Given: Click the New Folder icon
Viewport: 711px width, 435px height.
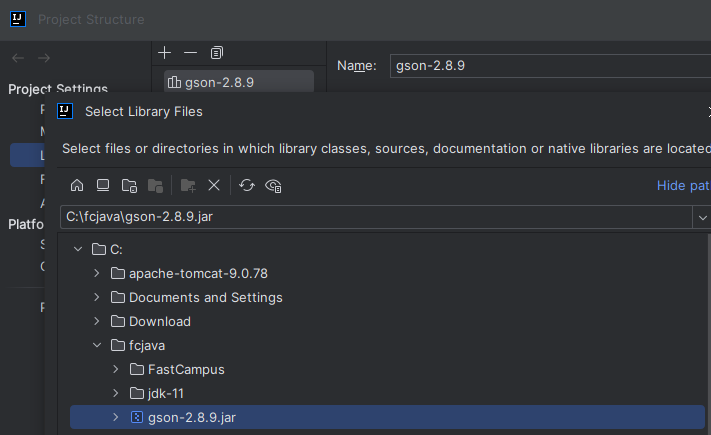Looking at the screenshot, I should coord(188,186).
